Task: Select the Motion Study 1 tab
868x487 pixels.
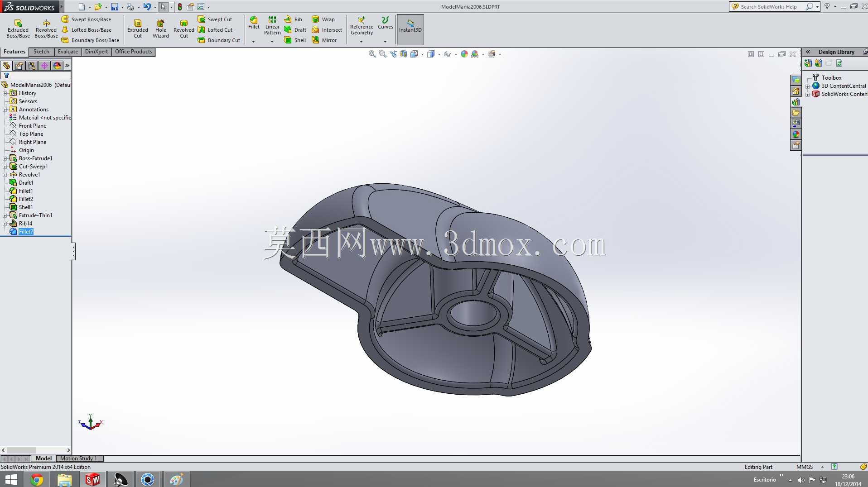Action: [x=78, y=458]
